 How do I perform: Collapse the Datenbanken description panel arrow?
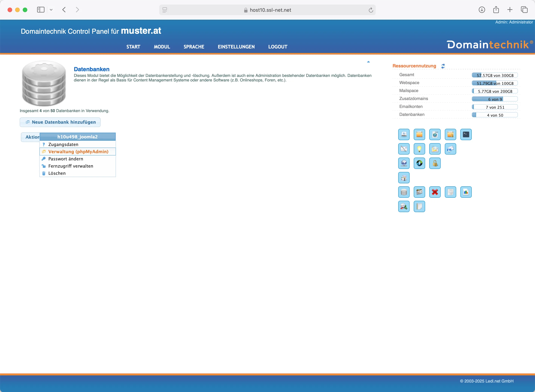coord(368,62)
